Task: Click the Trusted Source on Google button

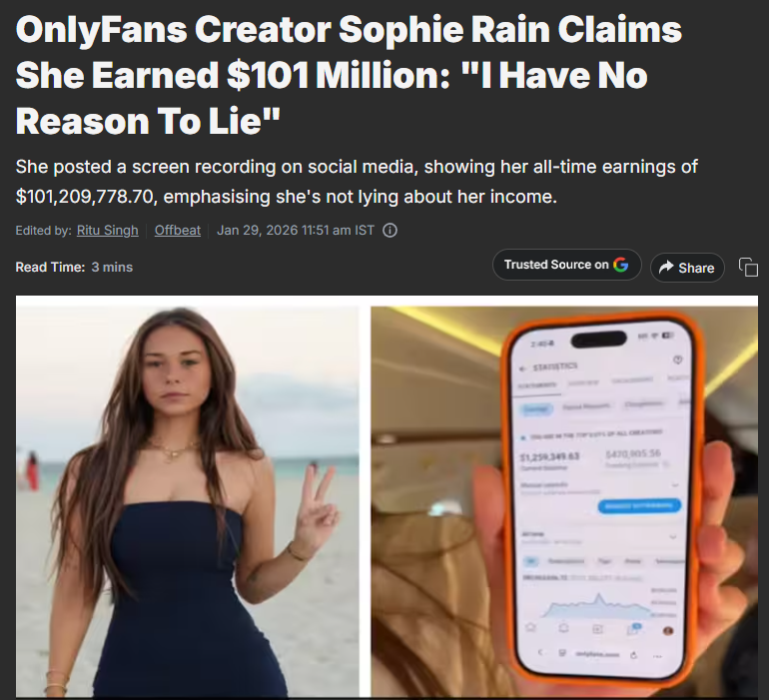Action: [567, 265]
